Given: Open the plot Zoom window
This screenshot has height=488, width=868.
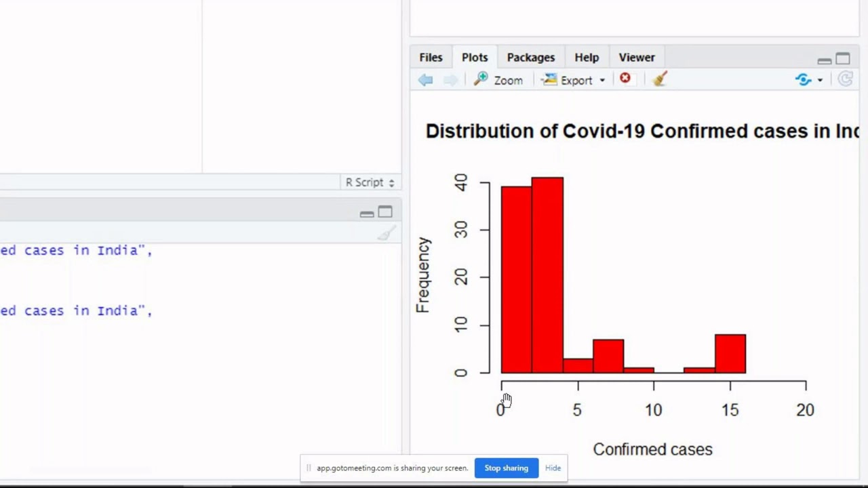Looking at the screenshot, I should tap(498, 80).
